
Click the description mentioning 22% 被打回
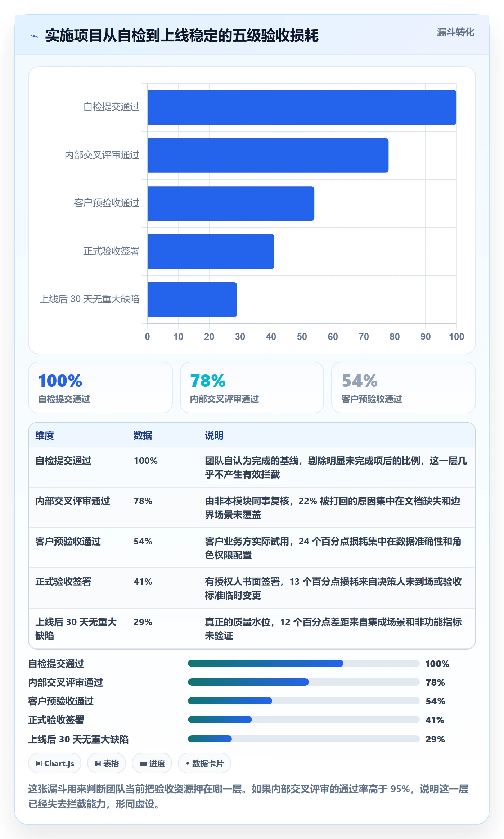pos(333,508)
